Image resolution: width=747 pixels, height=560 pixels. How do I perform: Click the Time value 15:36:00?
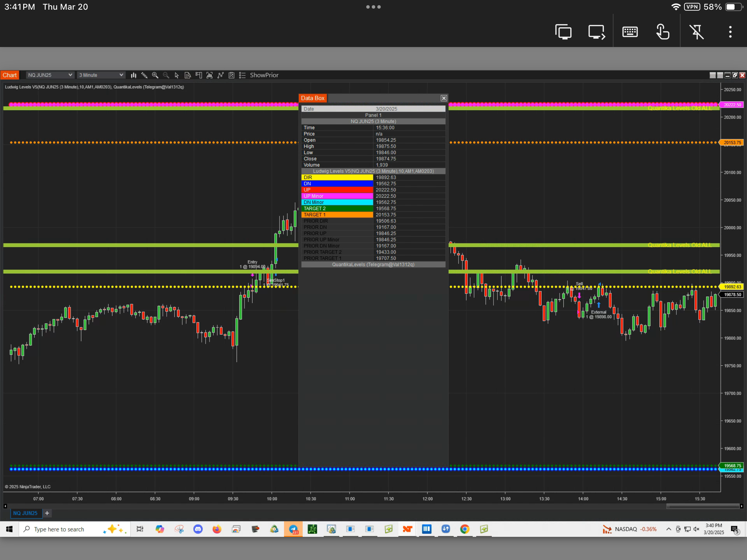385,128
